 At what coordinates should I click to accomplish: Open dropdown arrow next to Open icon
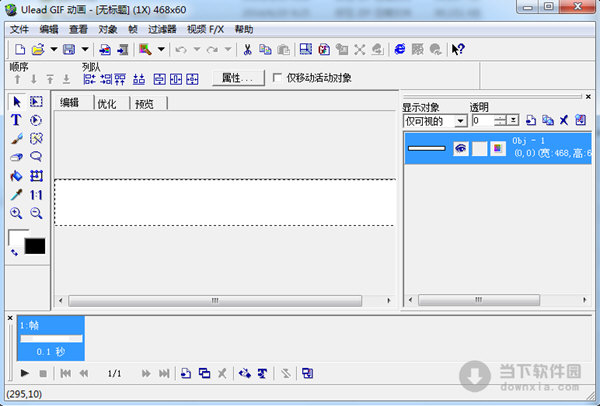[x=54, y=50]
